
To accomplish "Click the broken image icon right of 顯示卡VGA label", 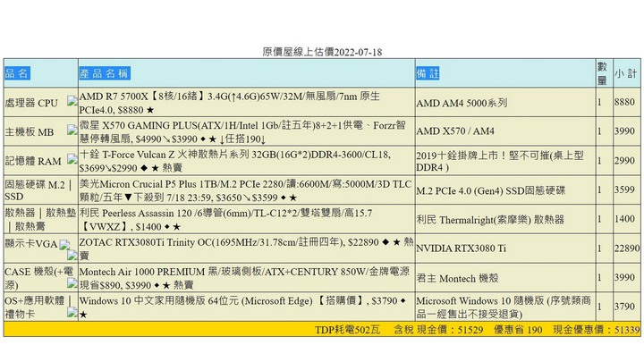I will click(x=64, y=245).
